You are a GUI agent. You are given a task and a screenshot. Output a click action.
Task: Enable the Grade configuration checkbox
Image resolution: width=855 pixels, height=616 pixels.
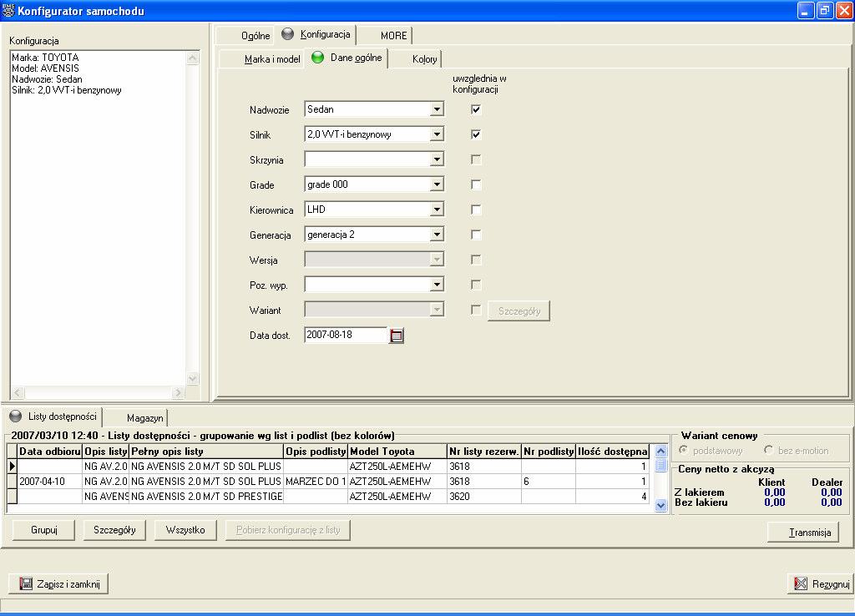(476, 184)
